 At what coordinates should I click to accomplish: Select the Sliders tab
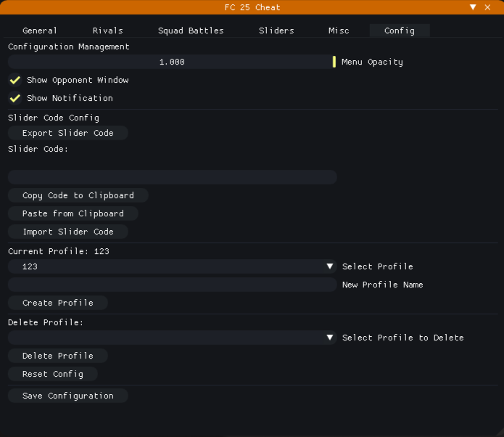(276, 30)
